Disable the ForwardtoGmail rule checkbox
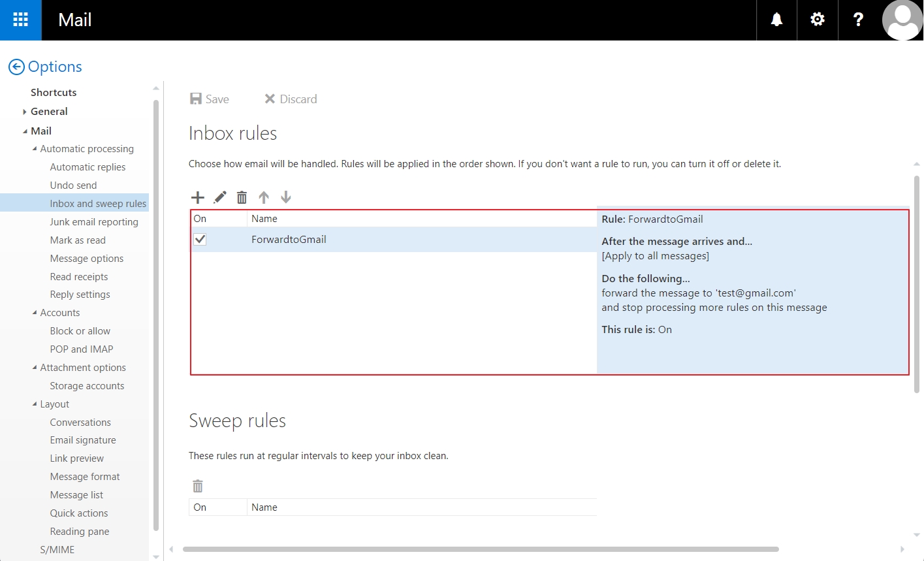924x561 pixels. pyautogui.click(x=200, y=239)
